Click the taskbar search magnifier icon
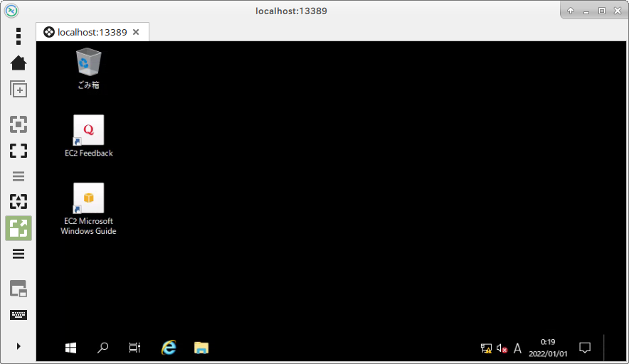Screen dimensions: 629x364 click(x=102, y=348)
